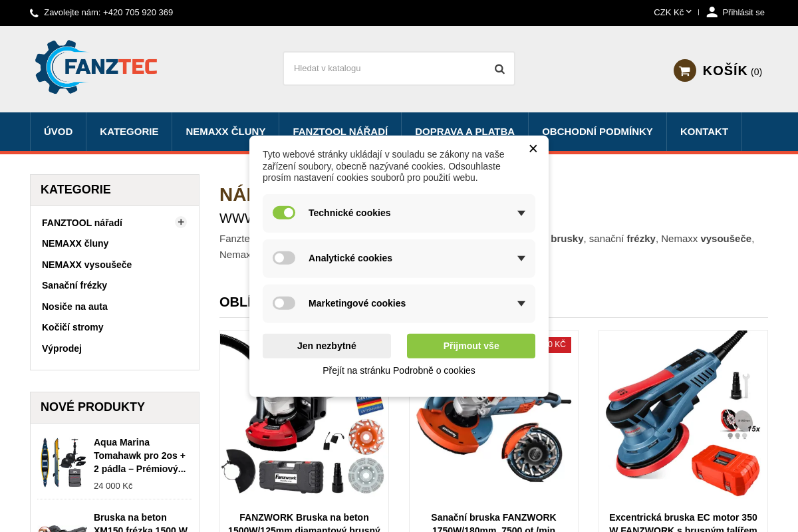
Task: Open the FANZWORK Bruska na beton title
Action: 304,523
